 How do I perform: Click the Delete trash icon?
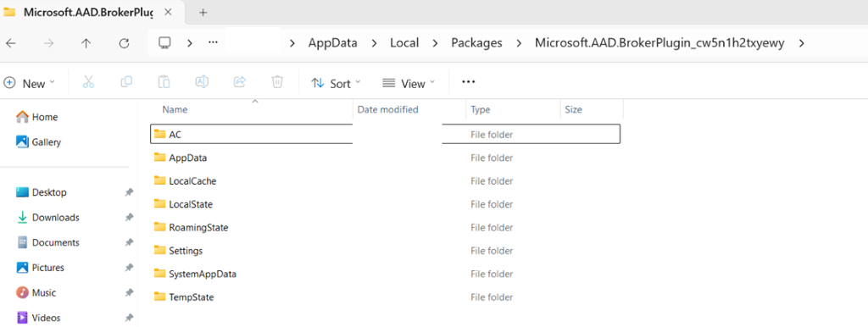coord(277,82)
